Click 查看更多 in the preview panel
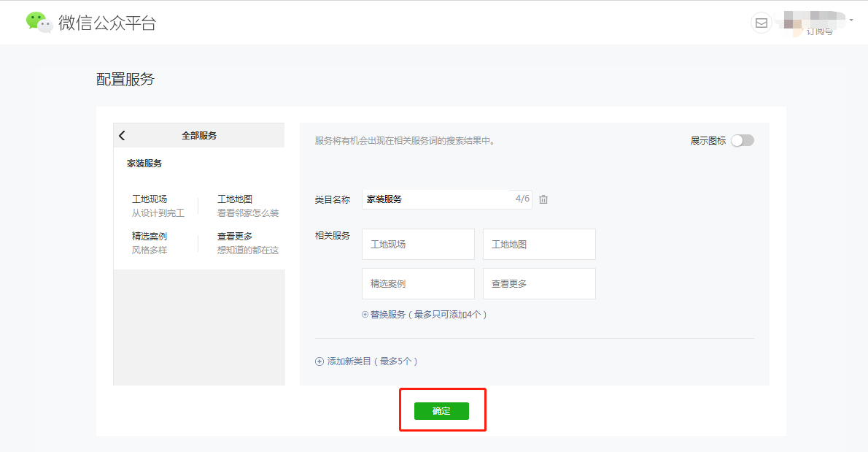Screen dimensions: 868x452 tap(235, 236)
